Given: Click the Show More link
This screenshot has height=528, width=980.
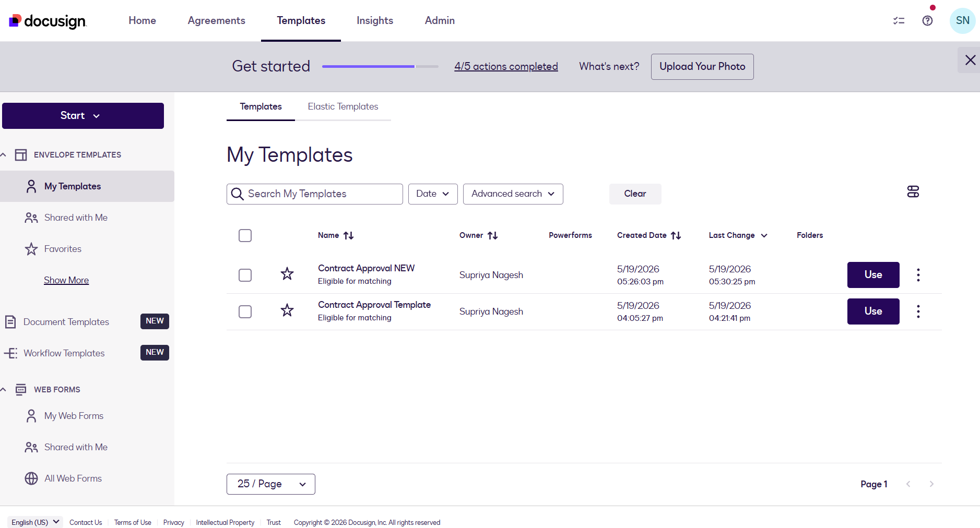Looking at the screenshot, I should 66,280.
